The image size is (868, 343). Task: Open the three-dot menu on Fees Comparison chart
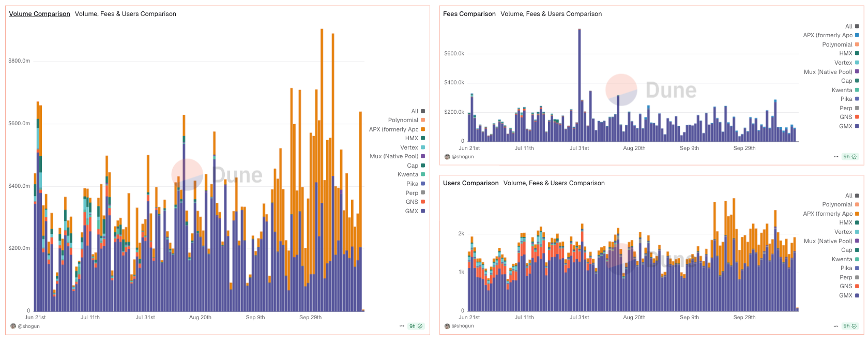coord(836,156)
